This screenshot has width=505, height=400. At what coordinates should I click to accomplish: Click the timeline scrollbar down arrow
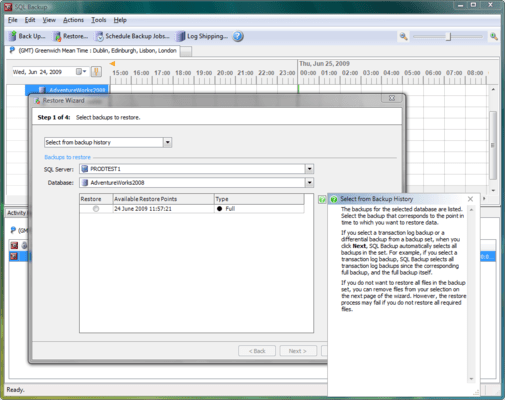[493, 191]
